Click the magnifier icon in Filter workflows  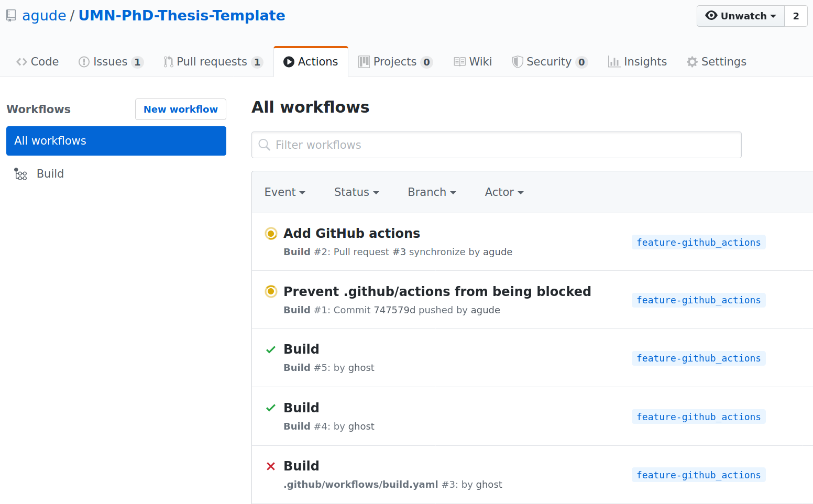265,145
